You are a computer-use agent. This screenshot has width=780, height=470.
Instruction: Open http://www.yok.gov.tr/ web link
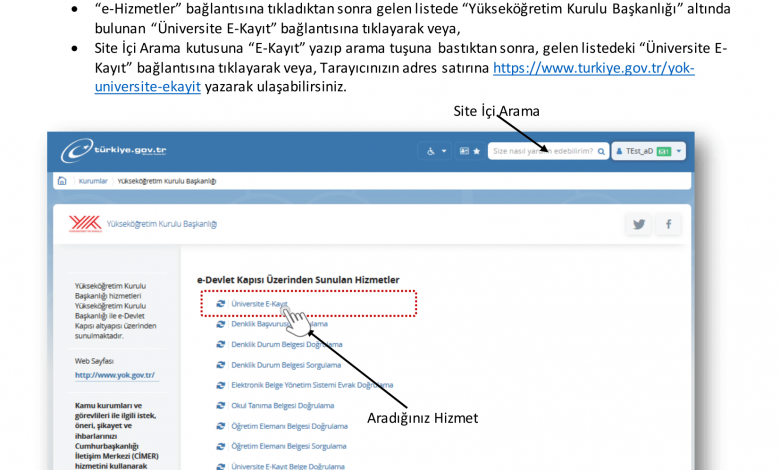115,375
